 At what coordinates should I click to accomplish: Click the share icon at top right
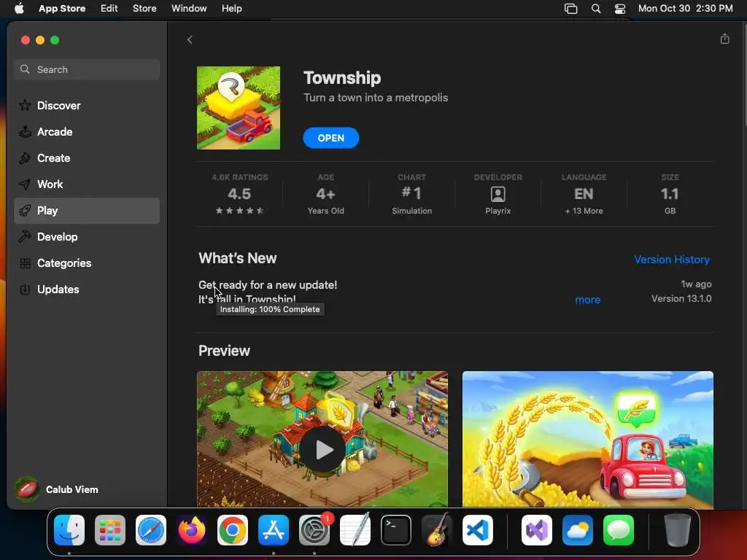[x=724, y=39]
